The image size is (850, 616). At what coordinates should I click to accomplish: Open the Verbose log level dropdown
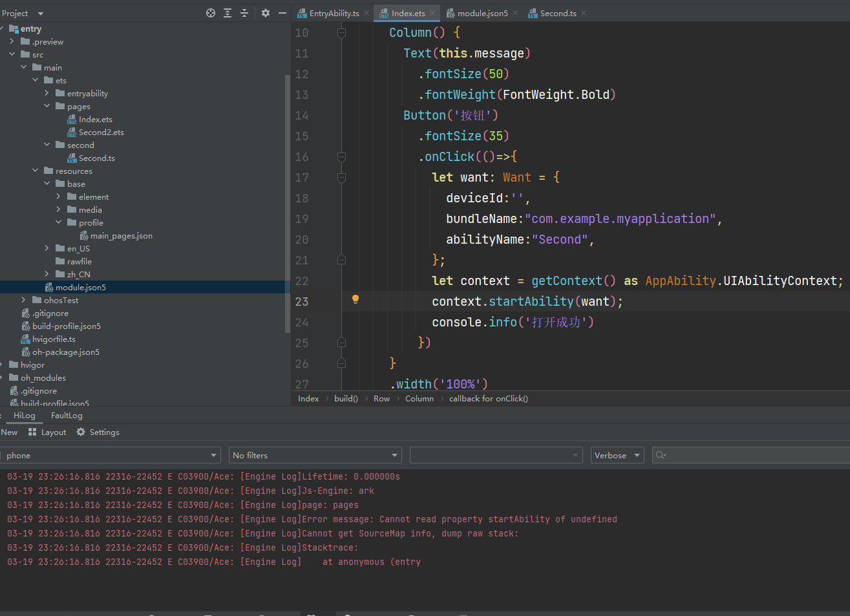tap(617, 456)
